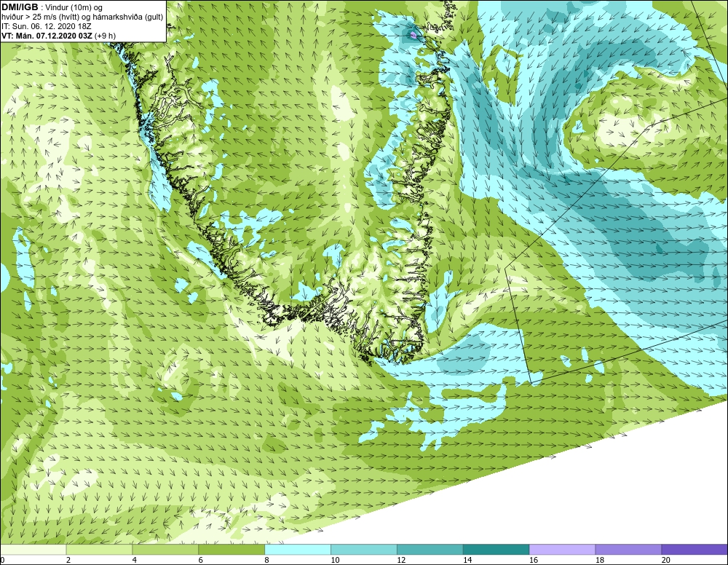Click the 12–14 m/s teal legend swatch
The image size is (728, 565).
(430, 550)
